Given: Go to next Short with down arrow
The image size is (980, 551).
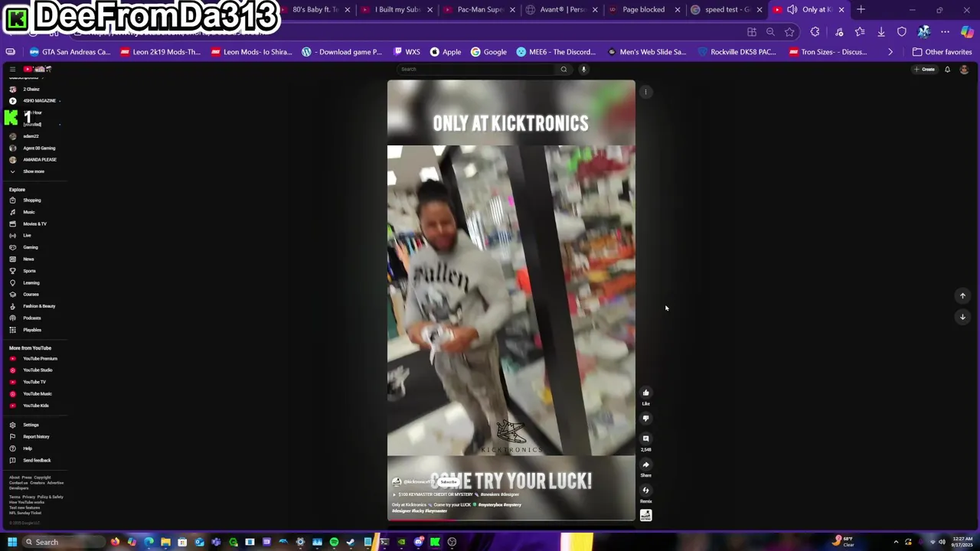Looking at the screenshot, I should pyautogui.click(x=962, y=317).
